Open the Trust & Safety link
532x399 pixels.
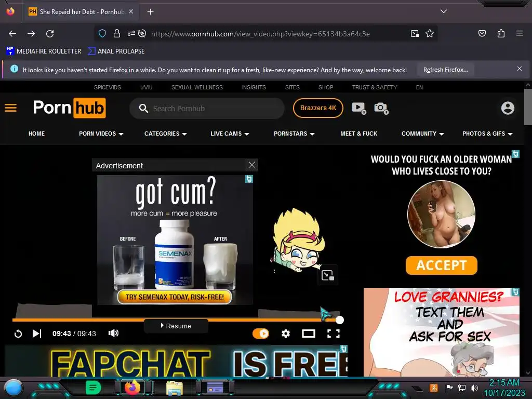pyautogui.click(x=375, y=87)
